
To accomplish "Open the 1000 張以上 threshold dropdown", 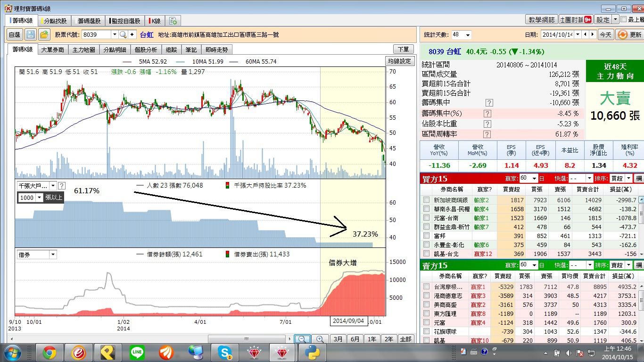I will (x=39, y=197).
